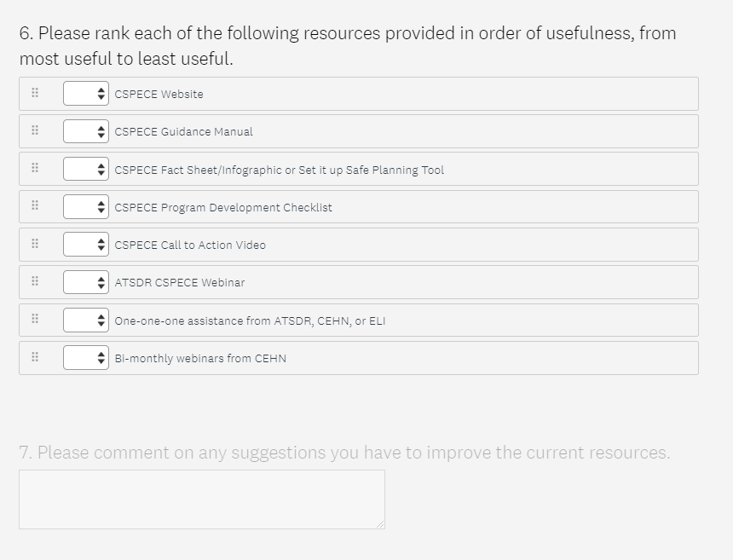
Task: Open rank dropdown for Call to Action Video
Action: click(x=86, y=245)
